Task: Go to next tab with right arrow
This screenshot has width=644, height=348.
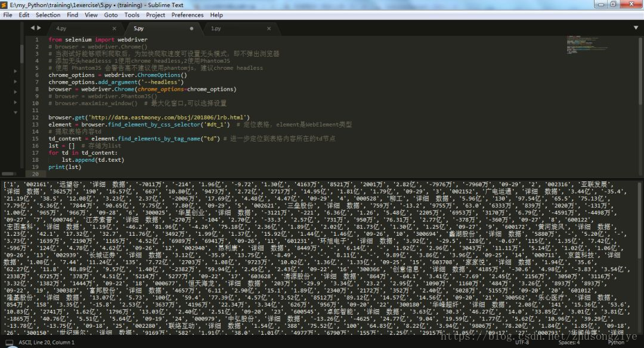Action: (39, 28)
